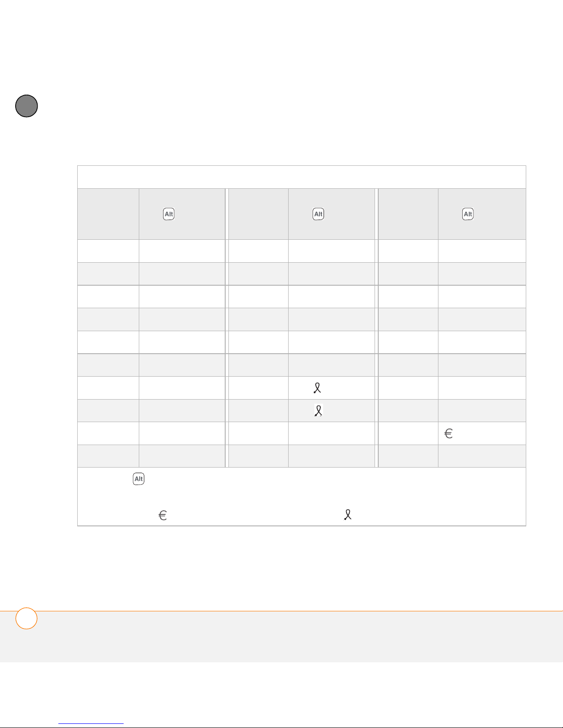The height and width of the screenshot is (728, 563).
Task: Click the ribbon symbol in the shaded table row
Action: tap(318, 411)
